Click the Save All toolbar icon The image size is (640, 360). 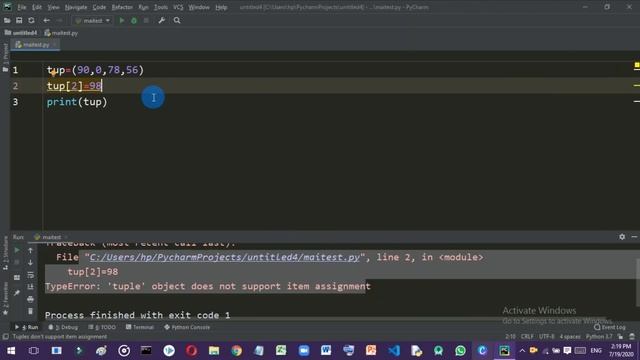tap(19, 20)
